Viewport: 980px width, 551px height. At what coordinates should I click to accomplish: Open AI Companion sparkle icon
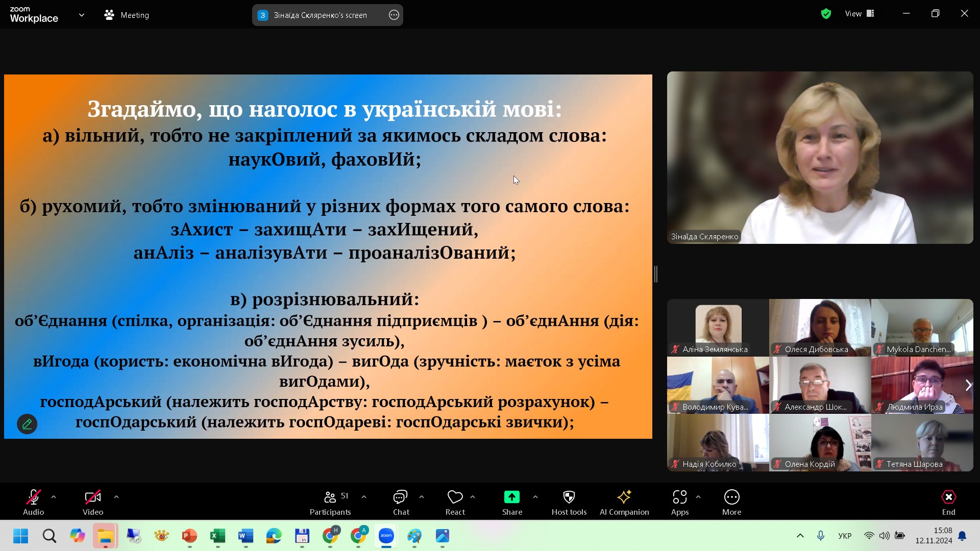(624, 503)
